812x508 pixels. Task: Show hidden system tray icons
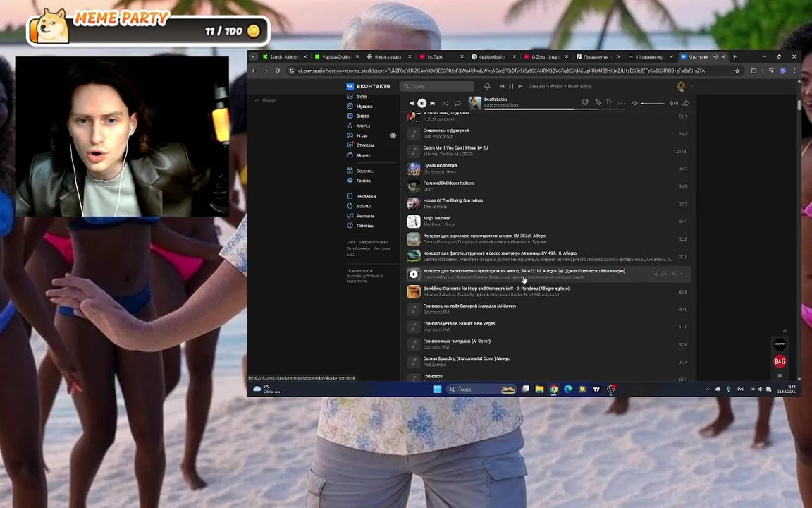click(x=708, y=389)
